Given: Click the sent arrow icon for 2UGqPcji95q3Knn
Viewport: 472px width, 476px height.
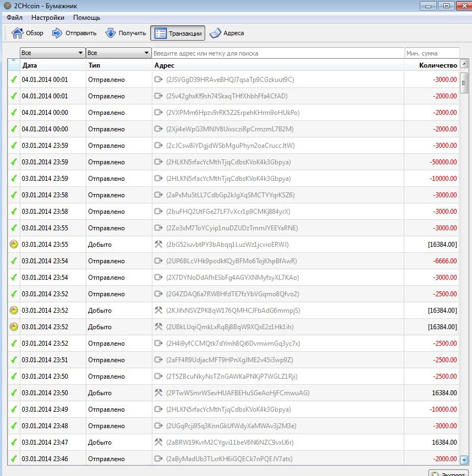Looking at the screenshot, I should 158,425.
